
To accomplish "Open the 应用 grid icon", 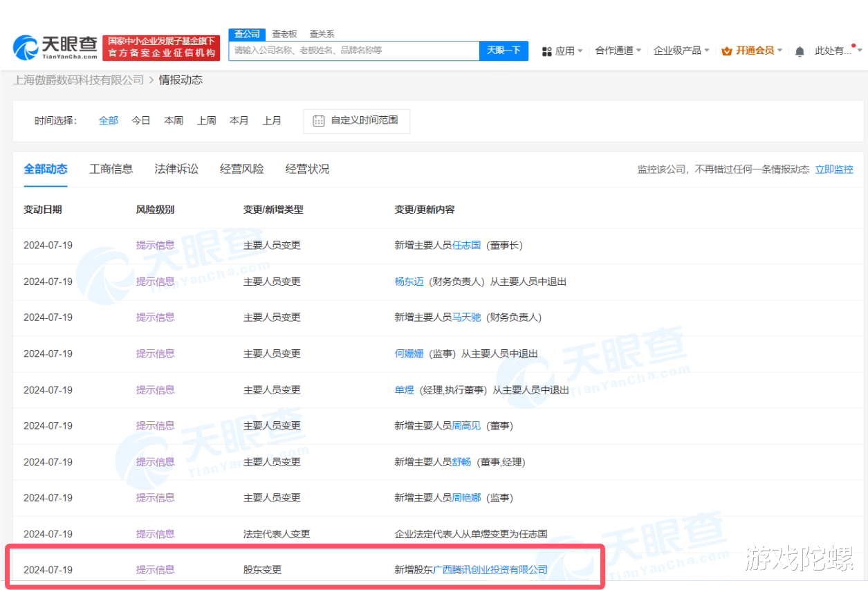I will coord(546,51).
